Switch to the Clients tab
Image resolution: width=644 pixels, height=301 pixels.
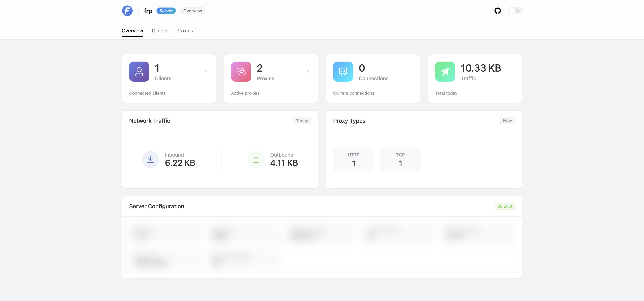tap(160, 31)
